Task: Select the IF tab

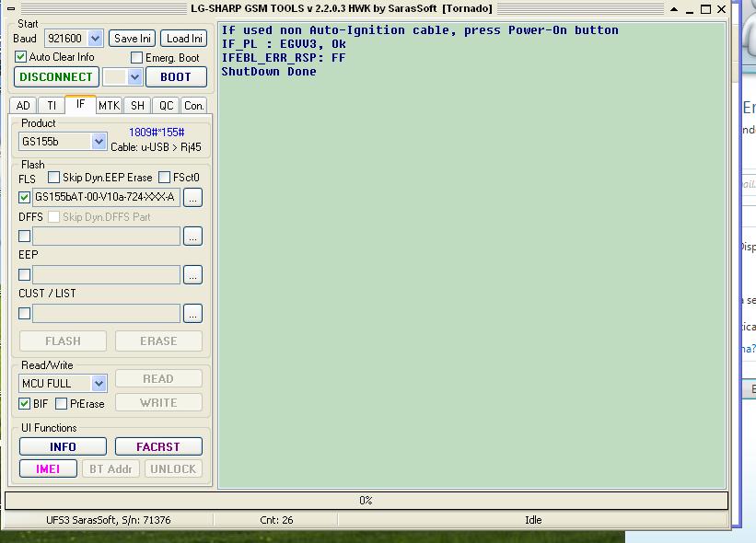Action: (x=80, y=104)
